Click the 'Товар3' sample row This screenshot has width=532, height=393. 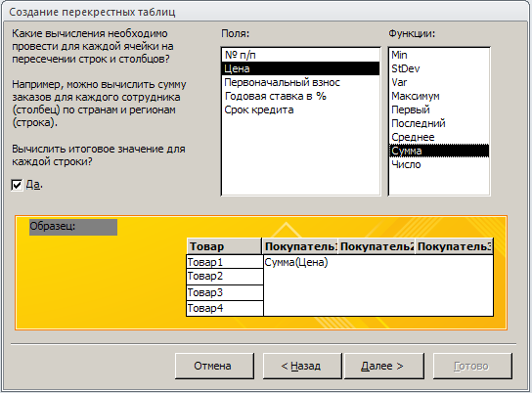click(225, 292)
